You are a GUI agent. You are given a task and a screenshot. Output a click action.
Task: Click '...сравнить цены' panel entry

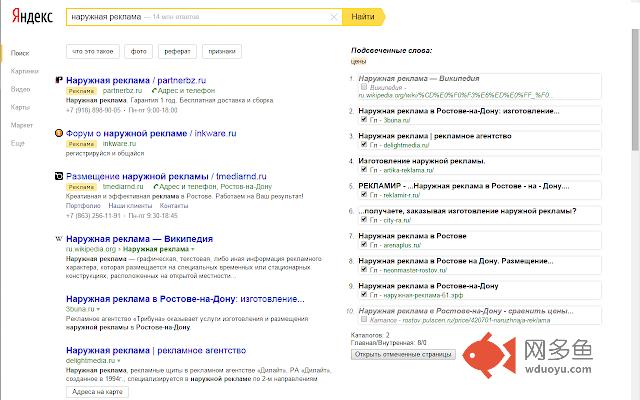click(x=466, y=311)
